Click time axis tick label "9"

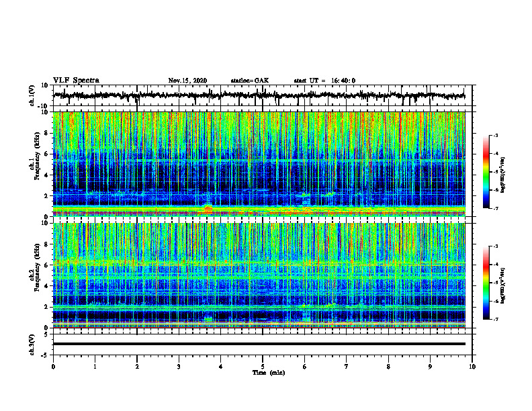click(x=430, y=367)
